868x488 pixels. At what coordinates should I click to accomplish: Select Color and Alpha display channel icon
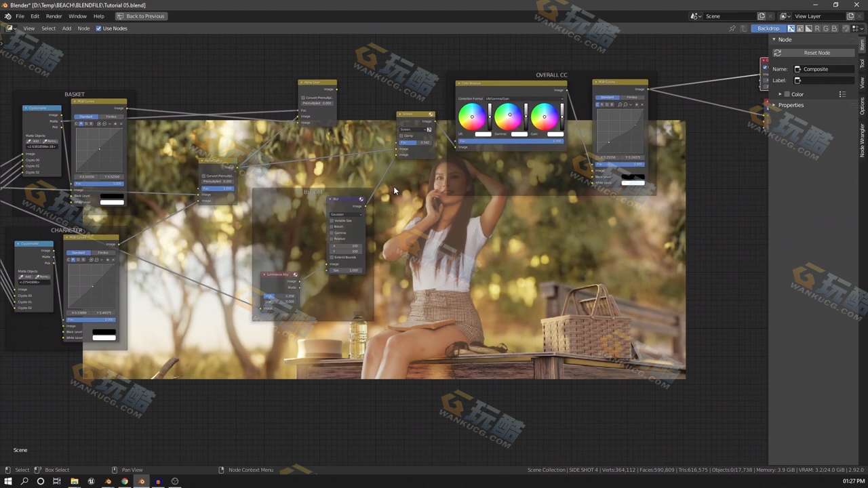(x=791, y=28)
